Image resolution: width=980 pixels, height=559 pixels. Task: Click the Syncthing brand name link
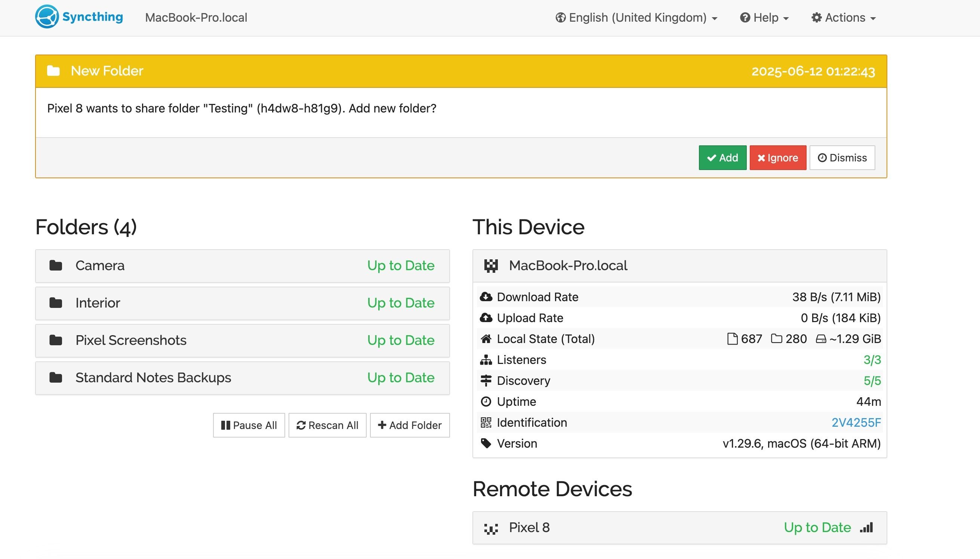click(93, 17)
